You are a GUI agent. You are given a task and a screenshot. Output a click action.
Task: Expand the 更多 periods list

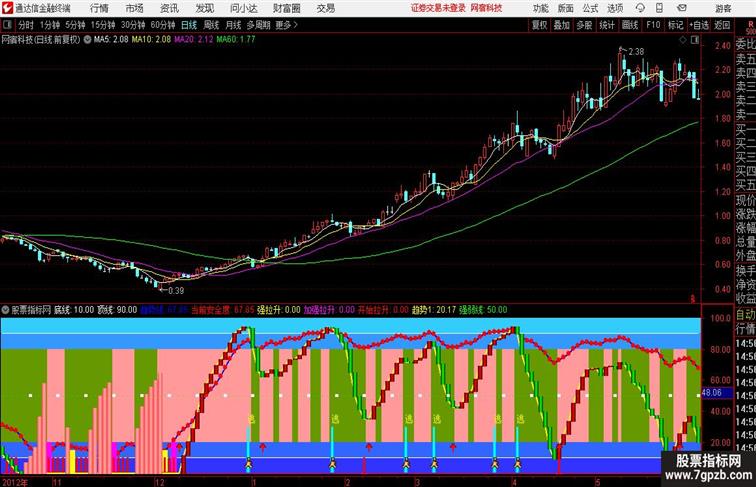coord(286,25)
